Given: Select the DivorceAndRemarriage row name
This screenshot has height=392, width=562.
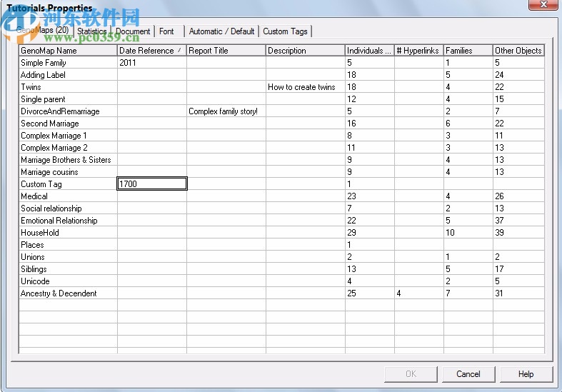Looking at the screenshot, I should tap(60, 111).
